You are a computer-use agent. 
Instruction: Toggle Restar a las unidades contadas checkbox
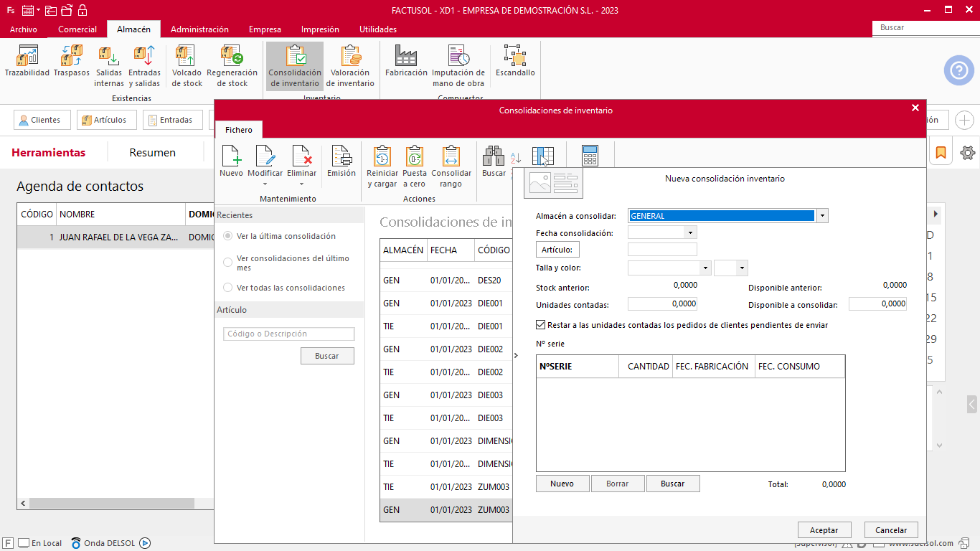[541, 325]
